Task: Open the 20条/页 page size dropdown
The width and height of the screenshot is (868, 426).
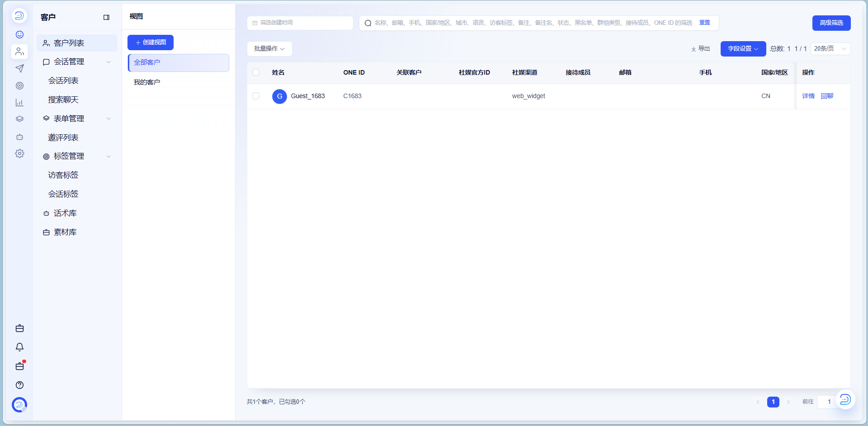Action: pos(830,49)
